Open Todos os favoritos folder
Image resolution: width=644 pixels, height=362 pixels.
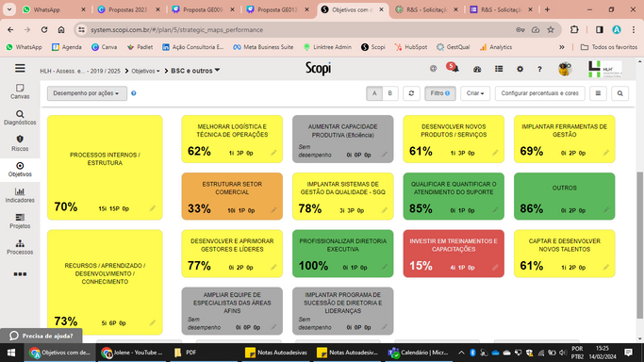tap(609, 47)
